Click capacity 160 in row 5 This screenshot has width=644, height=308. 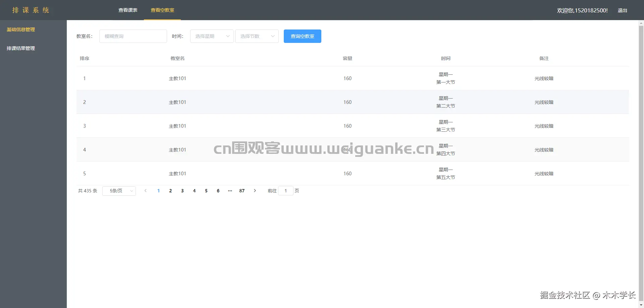[347, 174]
